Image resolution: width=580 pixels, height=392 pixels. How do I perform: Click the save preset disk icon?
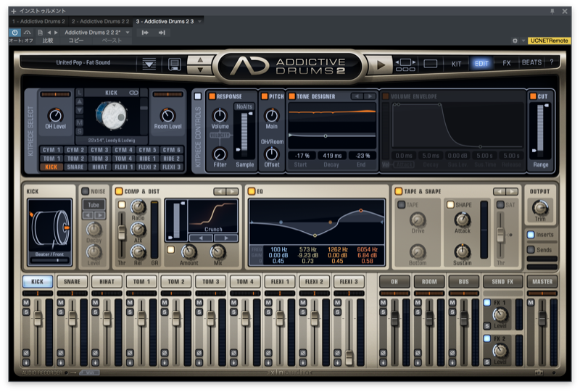tap(174, 64)
